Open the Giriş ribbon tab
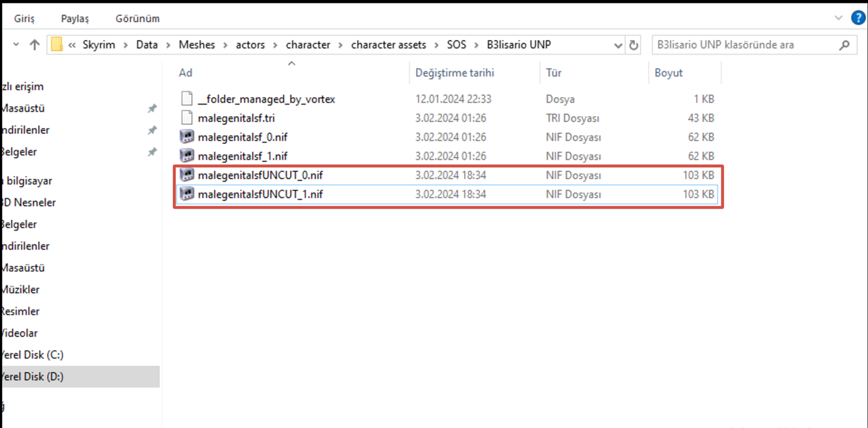Viewport: 868px width, 428px height. coord(24,19)
